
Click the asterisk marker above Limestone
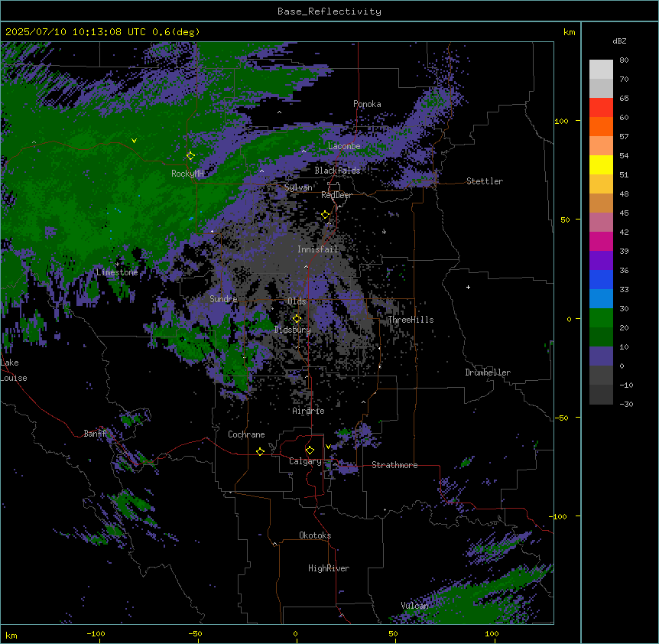click(117, 265)
